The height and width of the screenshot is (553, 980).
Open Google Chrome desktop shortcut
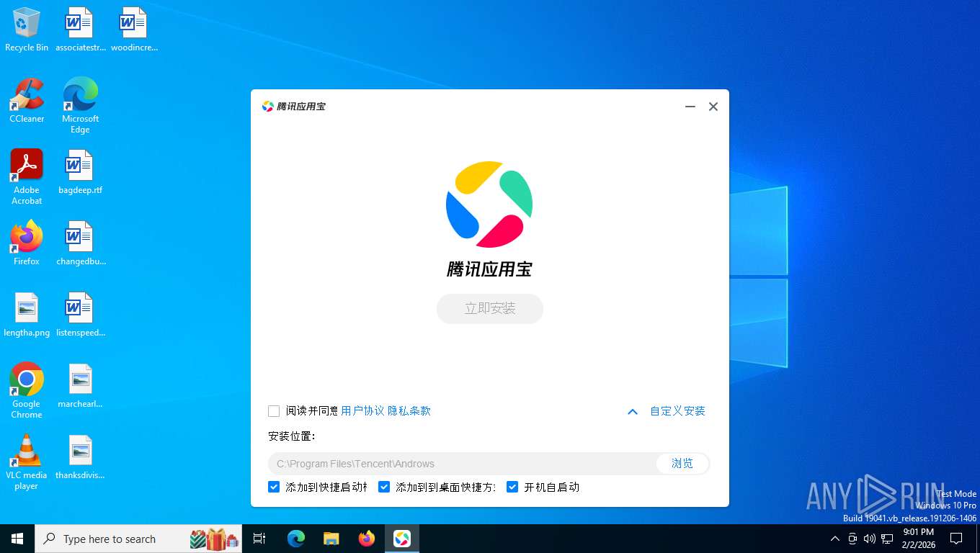pos(27,391)
